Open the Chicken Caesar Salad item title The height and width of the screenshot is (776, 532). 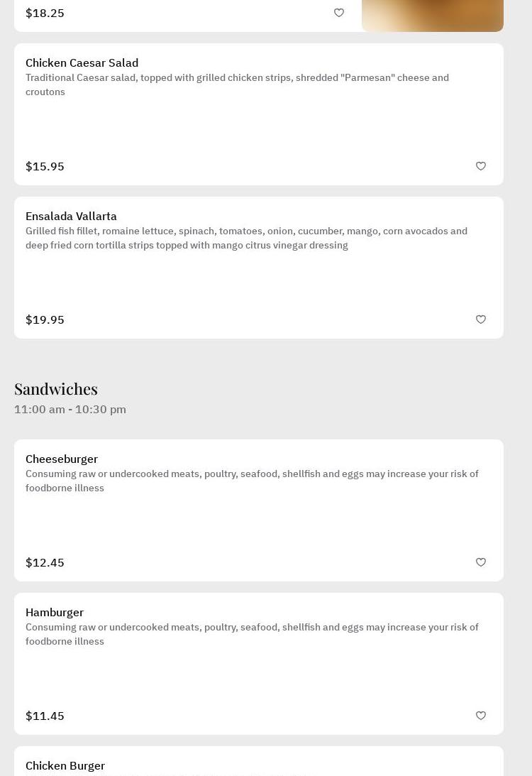pos(82,62)
